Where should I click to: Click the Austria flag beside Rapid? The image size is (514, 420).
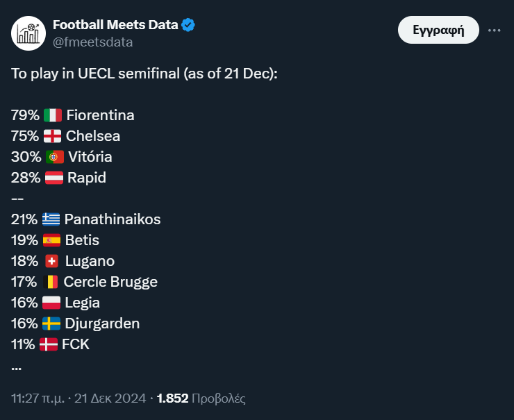pos(53,178)
